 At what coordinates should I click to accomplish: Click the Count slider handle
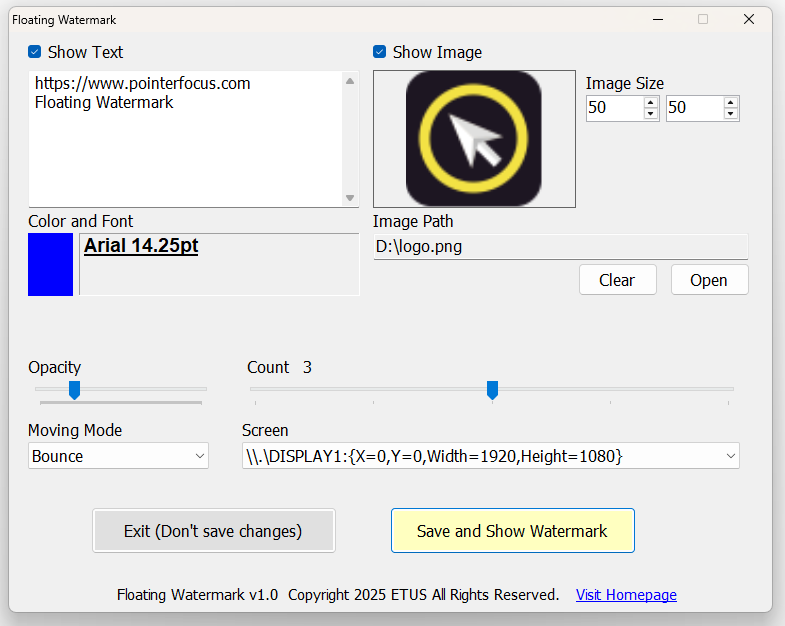492,389
